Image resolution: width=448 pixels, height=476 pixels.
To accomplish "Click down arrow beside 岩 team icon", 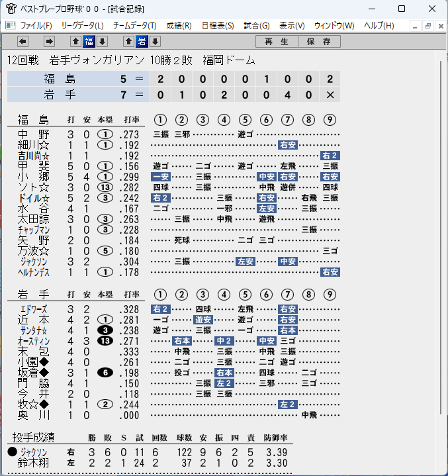I will 155,41.
